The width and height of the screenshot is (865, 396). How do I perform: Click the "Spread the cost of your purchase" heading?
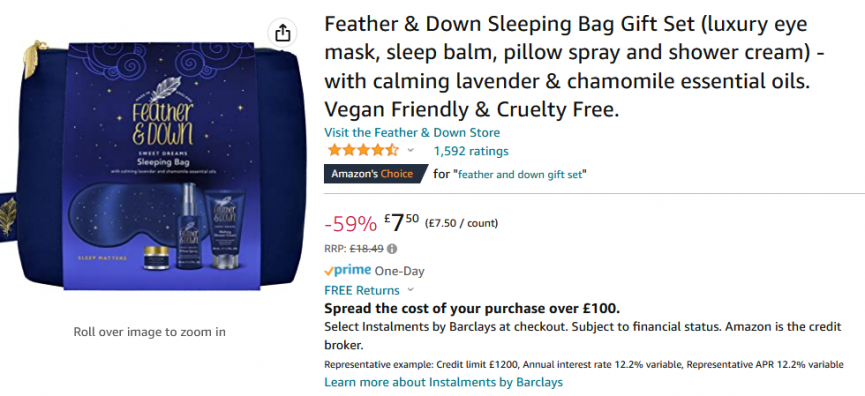(x=472, y=308)
